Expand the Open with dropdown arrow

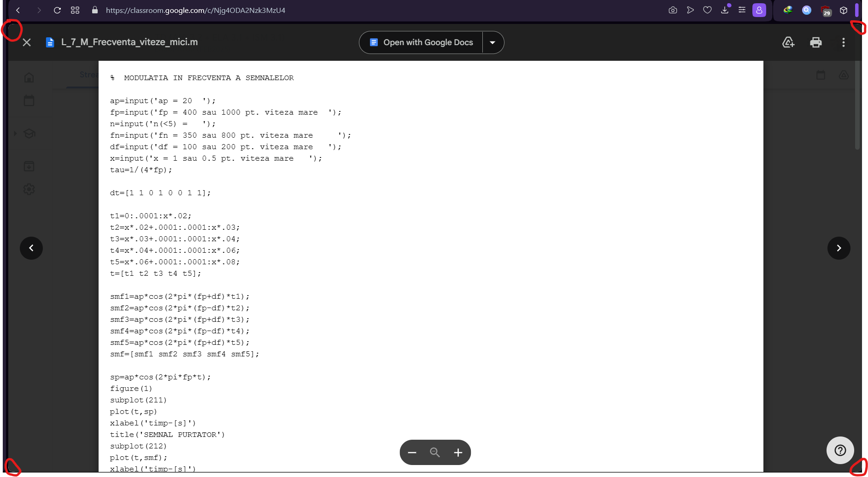[x=493, y=42]
